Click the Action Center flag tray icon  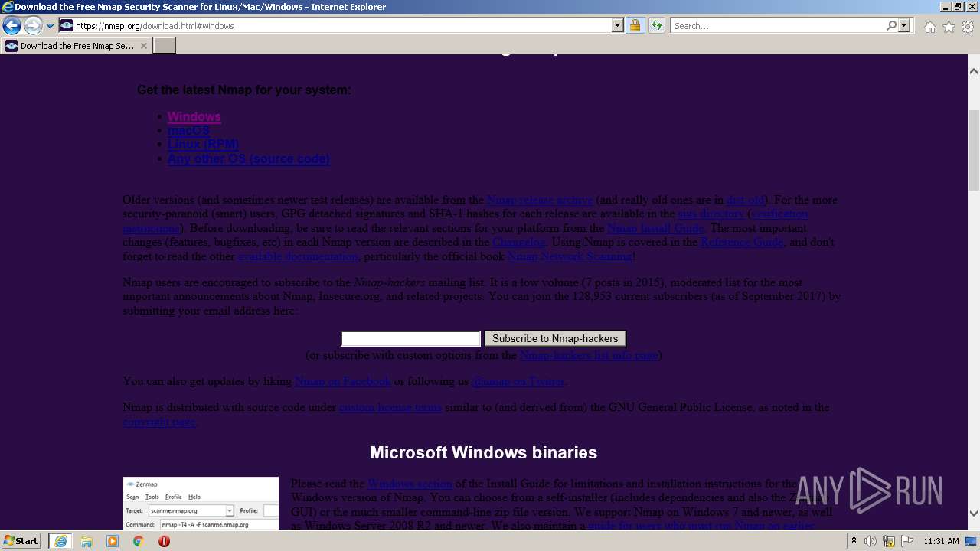pyautogui.click(x=906, y=541)
